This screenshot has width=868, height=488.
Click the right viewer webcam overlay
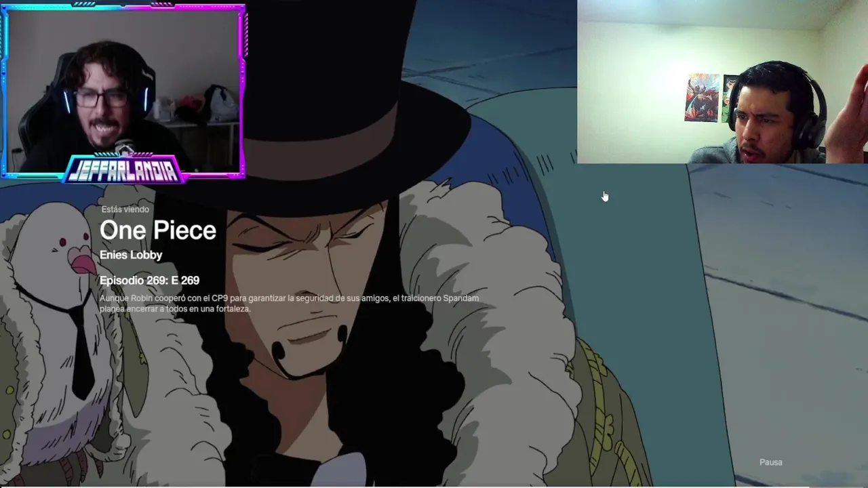722,81
